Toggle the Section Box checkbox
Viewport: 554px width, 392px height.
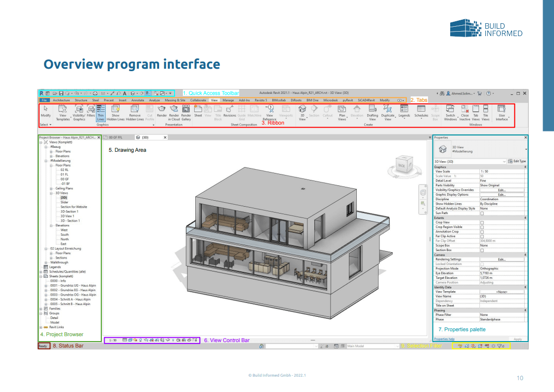tap(482, 250)
